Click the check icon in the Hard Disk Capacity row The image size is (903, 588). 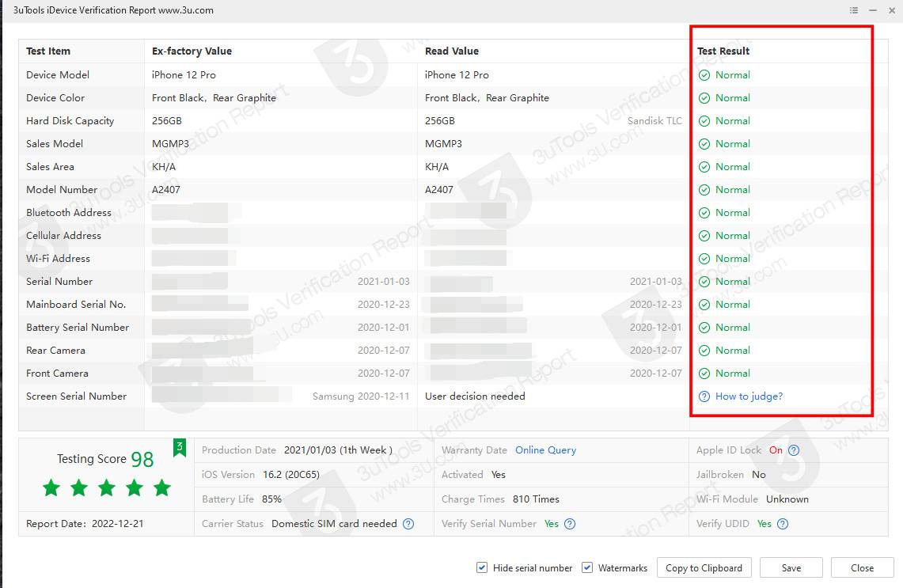[704, 121]
